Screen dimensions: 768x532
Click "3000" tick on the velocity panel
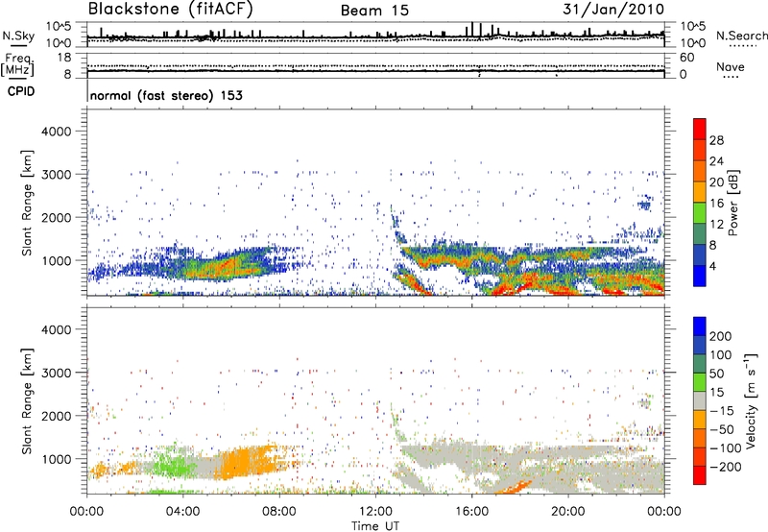pyautogui.click(x=56, y=373)
